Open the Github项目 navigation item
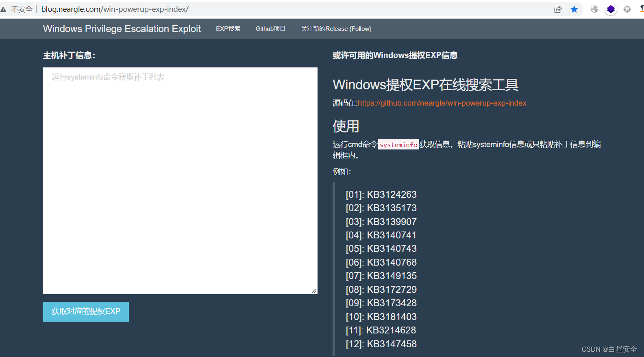The height and width of the screenshot is (357, 644). (x=270, y=29)
